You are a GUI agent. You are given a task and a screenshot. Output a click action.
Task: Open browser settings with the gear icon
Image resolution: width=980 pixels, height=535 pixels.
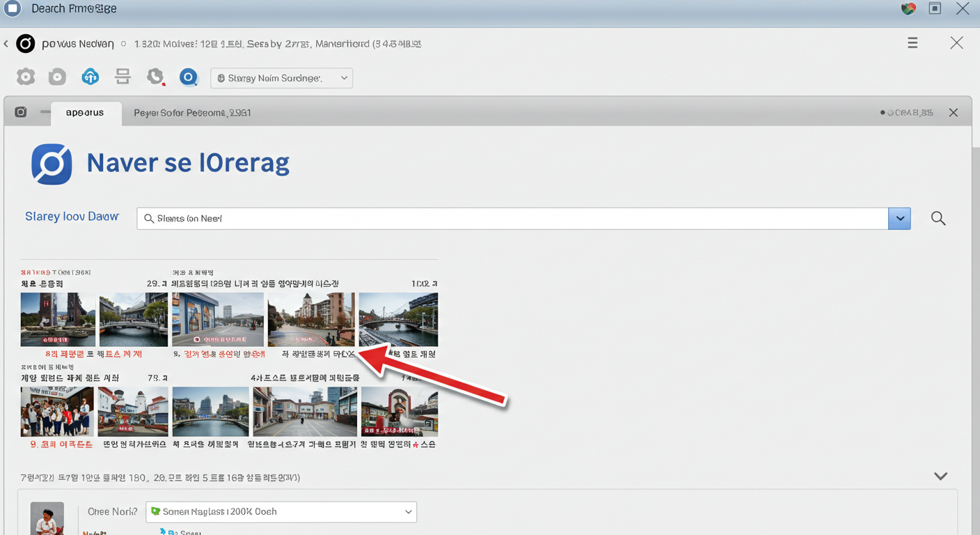[x=26, y=77]
